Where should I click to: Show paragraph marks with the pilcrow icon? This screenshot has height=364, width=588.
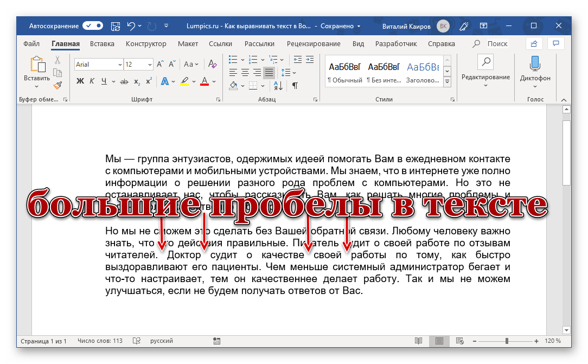point(295,85)
